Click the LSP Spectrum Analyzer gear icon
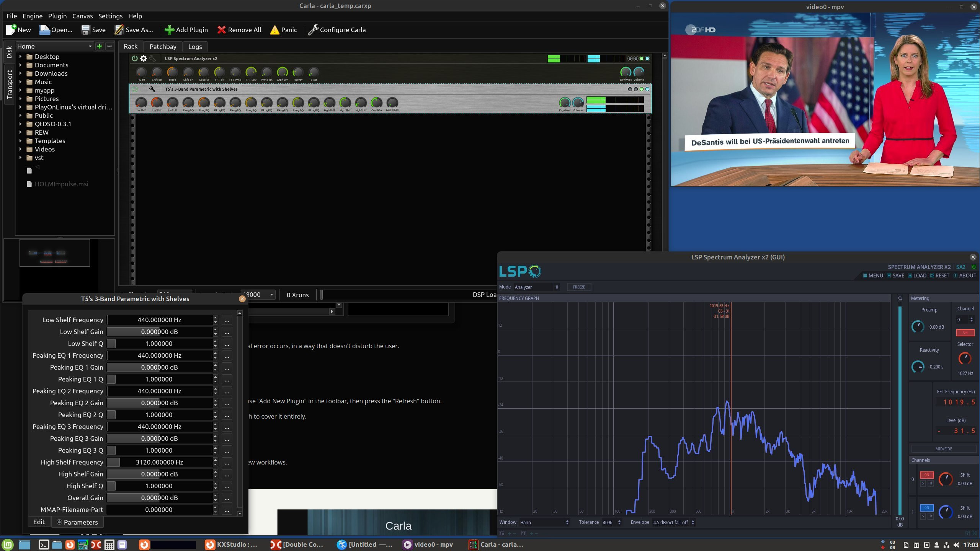 (144, 59)
